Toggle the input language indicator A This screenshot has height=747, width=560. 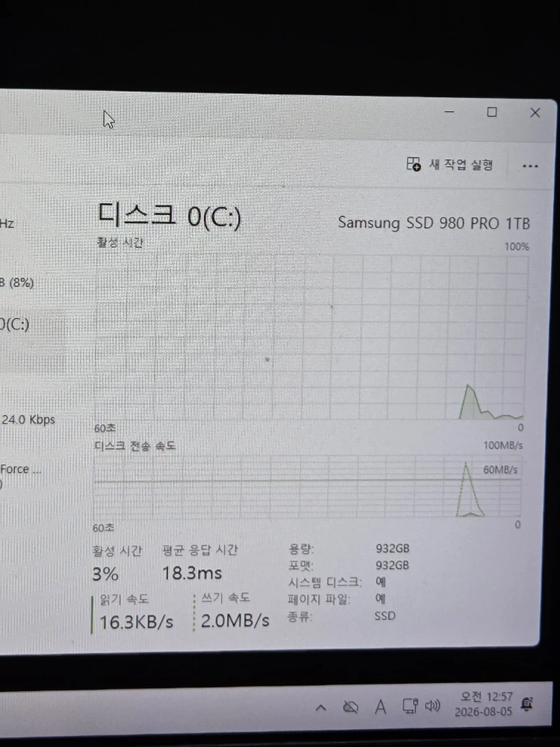coord(380,707)
